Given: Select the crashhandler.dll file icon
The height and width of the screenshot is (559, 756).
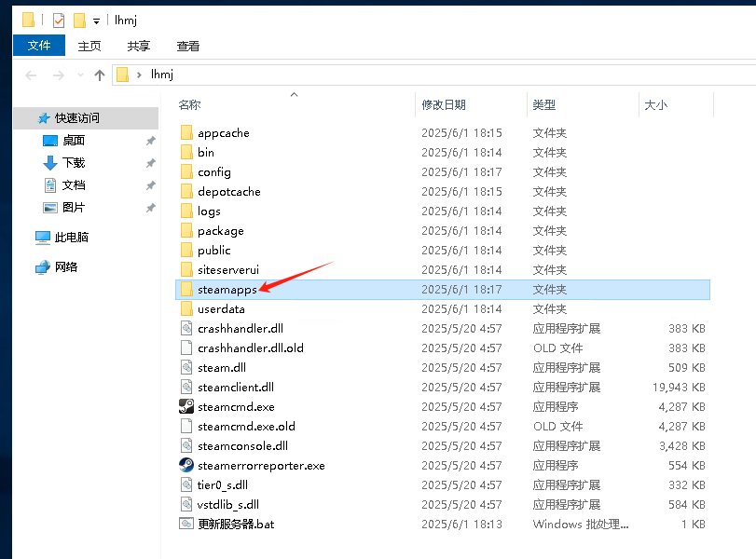Looking at the screenshot, I should click(186, 328).
